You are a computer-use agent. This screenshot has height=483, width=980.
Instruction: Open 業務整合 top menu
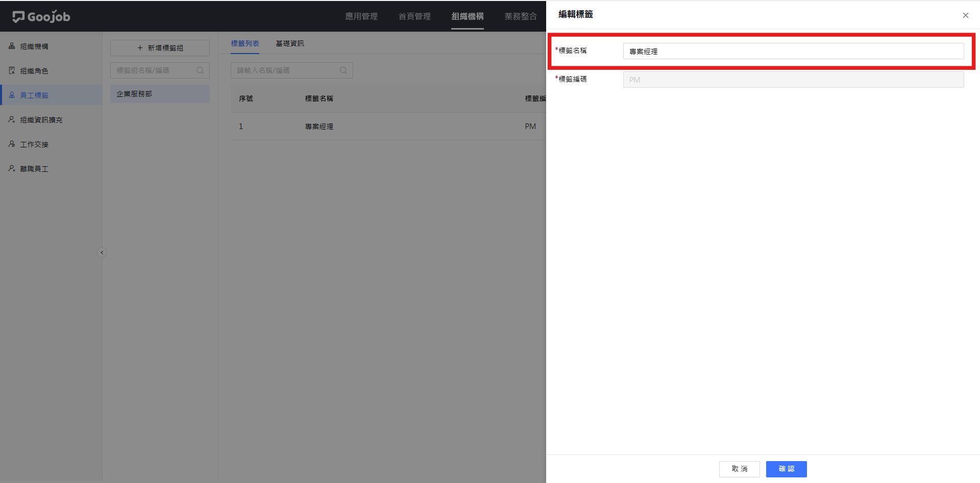pos(521,16)
